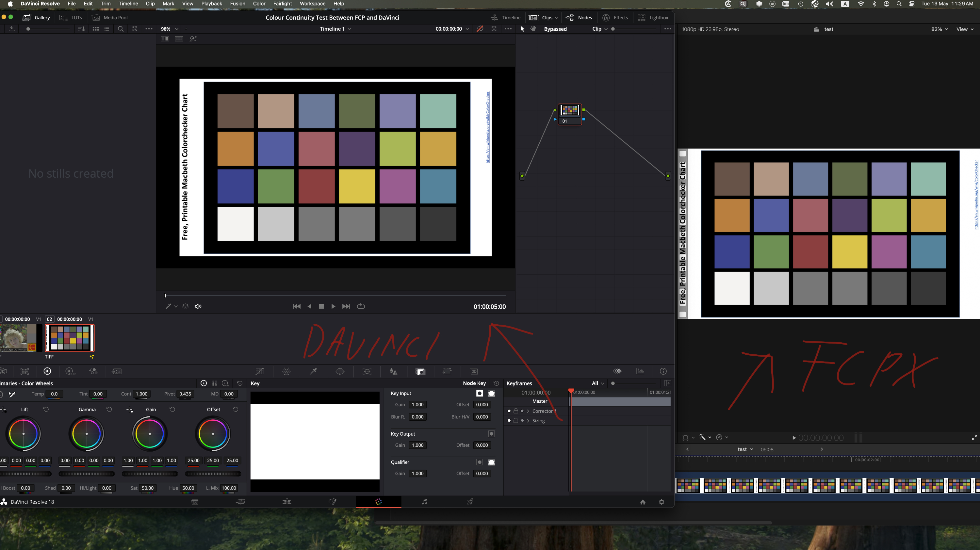Open the Curves palette icon
This screenshot has width=980, height=550.
pyautogui.click(x=259, y=371)
